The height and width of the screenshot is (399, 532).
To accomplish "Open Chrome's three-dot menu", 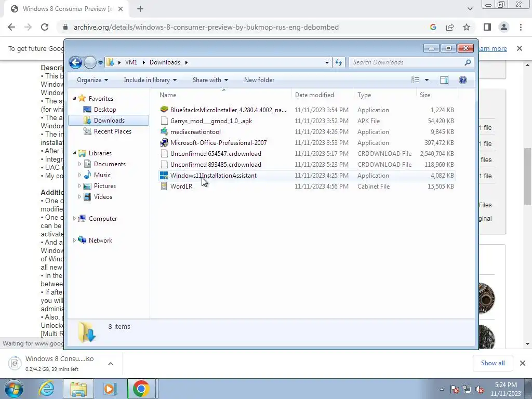I will [x=521, y=27].
